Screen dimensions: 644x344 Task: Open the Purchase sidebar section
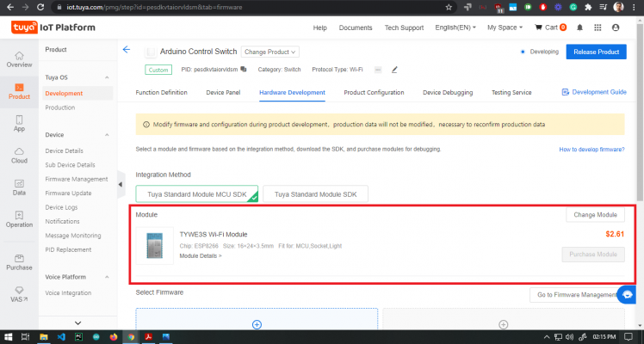19,262
